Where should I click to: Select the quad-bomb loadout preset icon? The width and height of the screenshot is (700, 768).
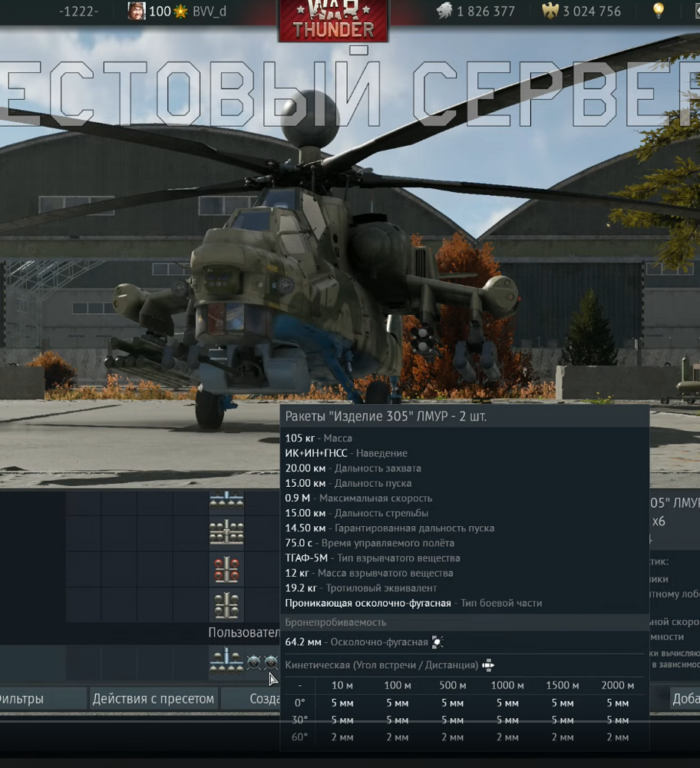(x=226, y=503)
